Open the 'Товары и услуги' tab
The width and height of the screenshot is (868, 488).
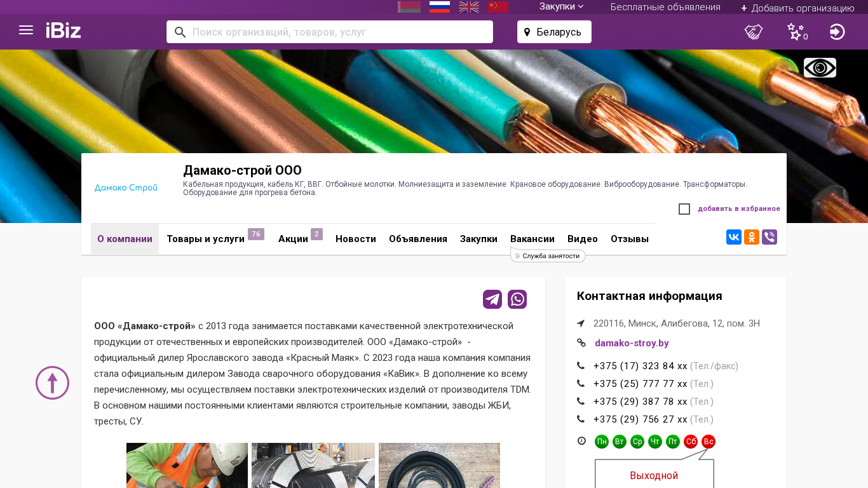[x=206, y=239]
